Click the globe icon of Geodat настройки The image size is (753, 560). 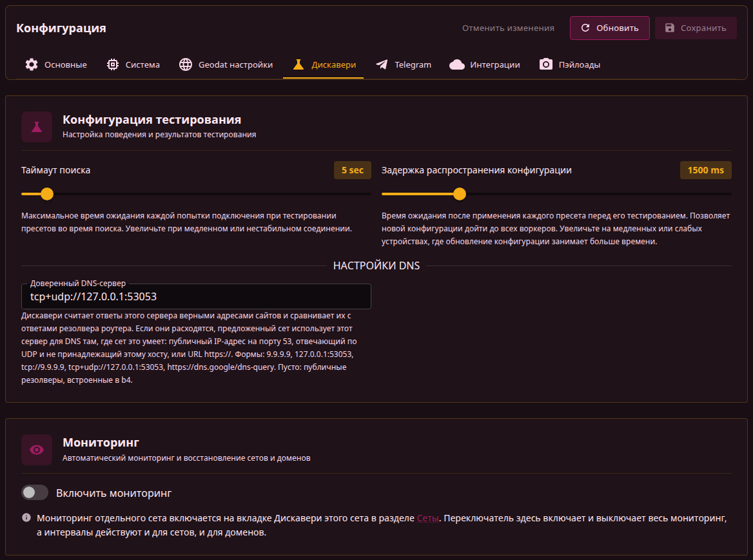pos(186,65)
